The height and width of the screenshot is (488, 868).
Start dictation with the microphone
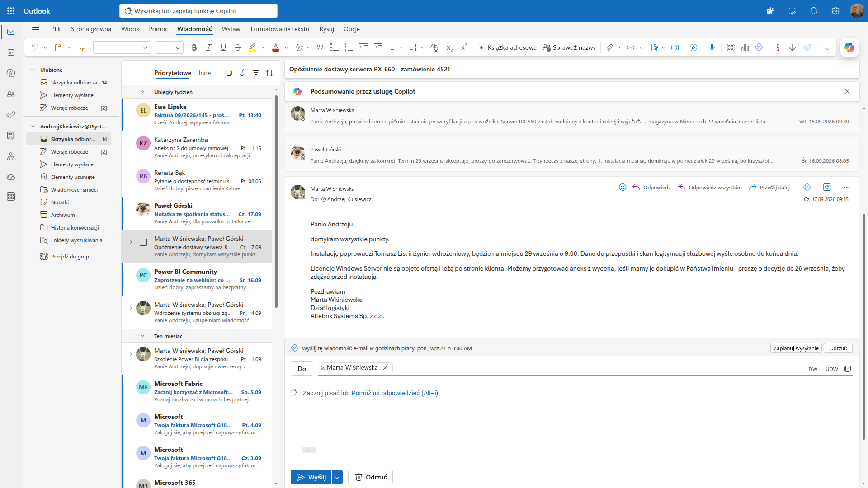pos(712,47)
